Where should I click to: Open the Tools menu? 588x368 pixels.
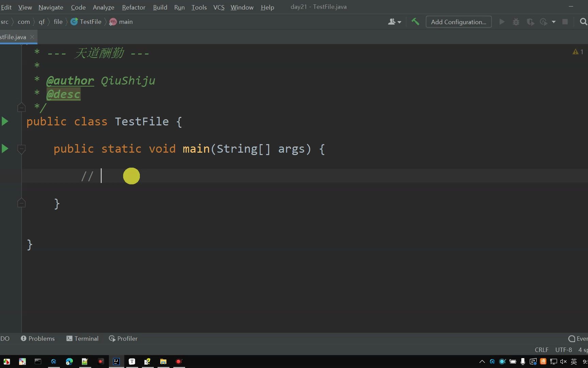pos(199,7)
